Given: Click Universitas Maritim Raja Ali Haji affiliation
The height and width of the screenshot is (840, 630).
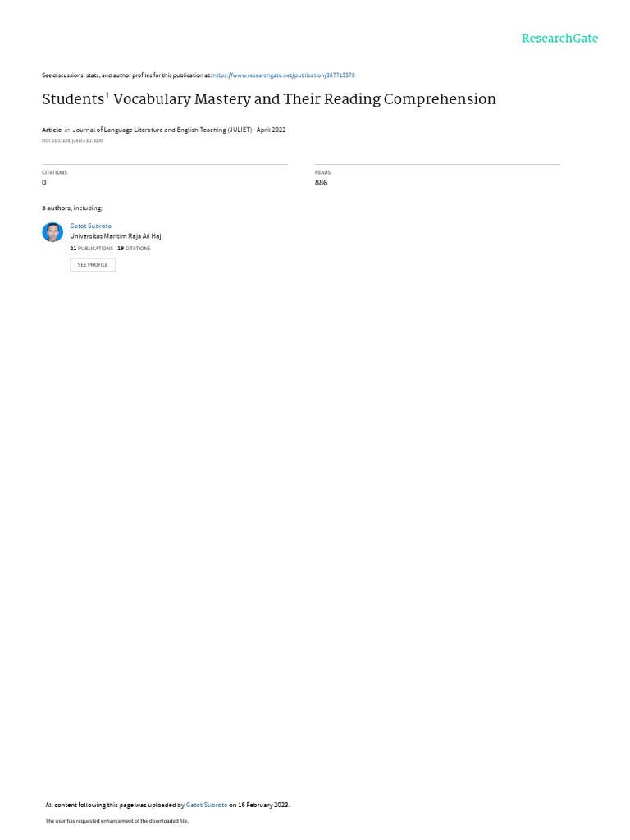Looking at the screenshot, I should (116, 236).
